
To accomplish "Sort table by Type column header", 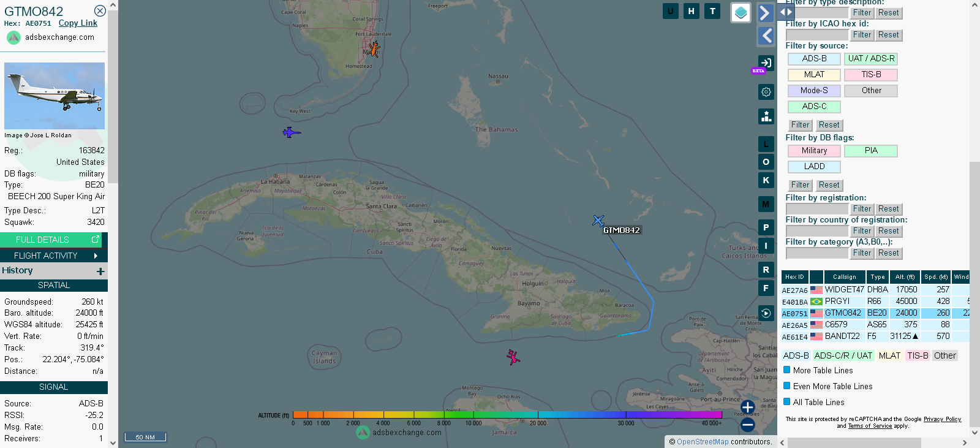I will [878, 277].
